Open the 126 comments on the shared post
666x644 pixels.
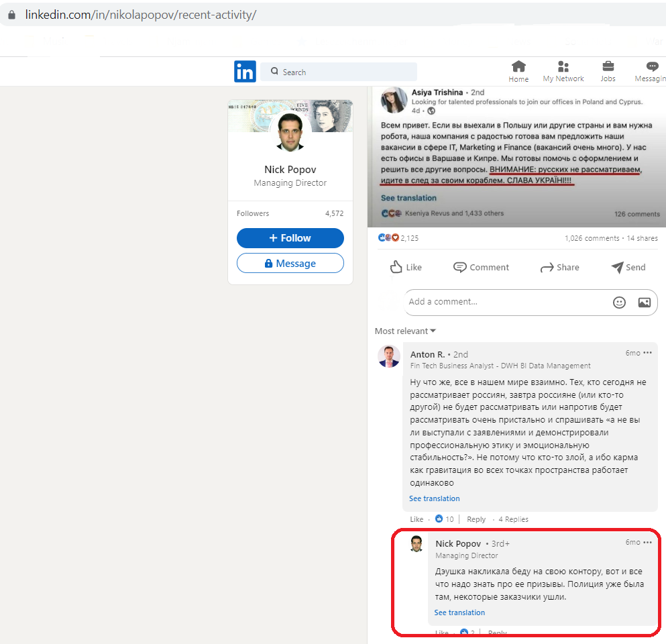click(636, 214)
